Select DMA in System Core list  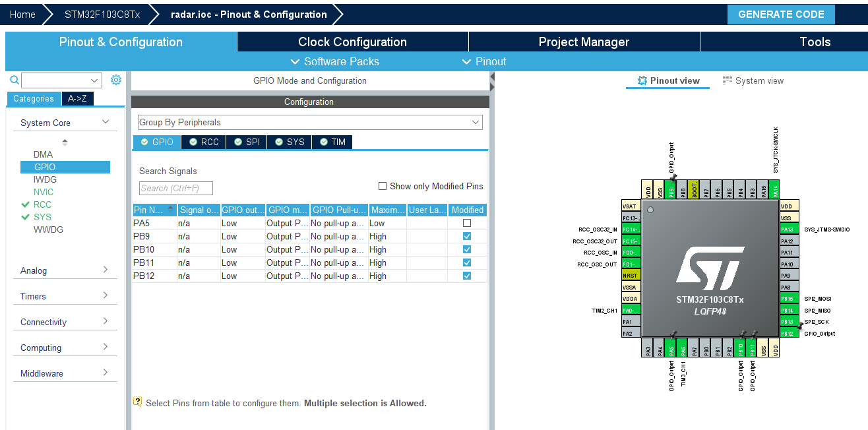(43, 154)
